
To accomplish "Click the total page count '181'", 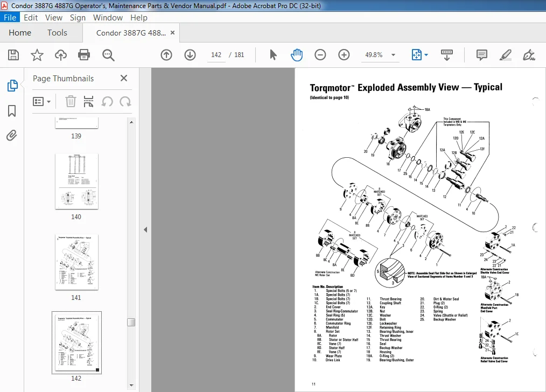I will (239, 55).
